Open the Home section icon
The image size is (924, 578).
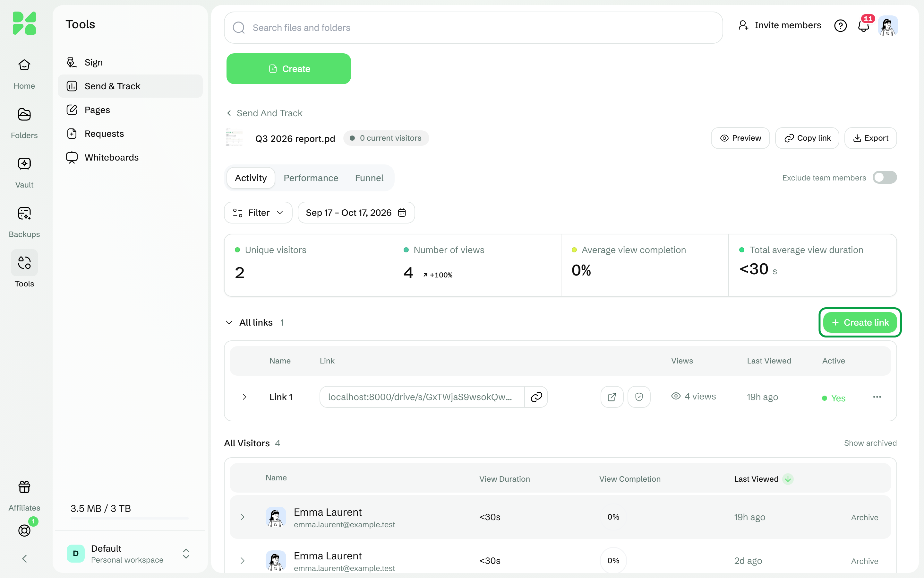point(24,66)
